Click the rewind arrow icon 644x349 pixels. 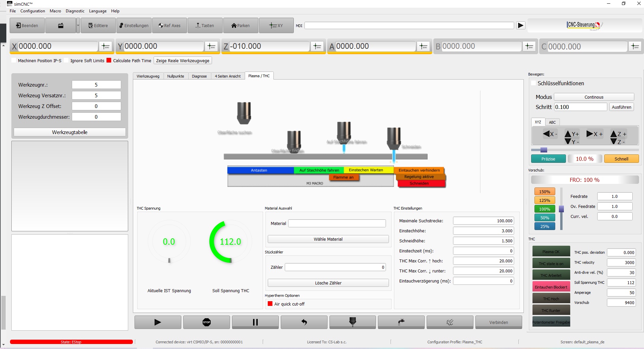304,322
